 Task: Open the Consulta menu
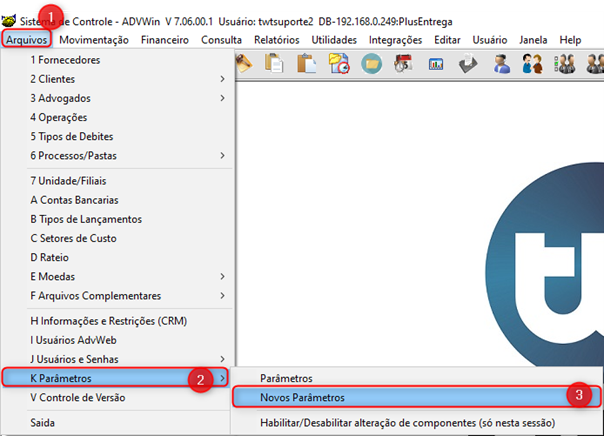(221, 40)
